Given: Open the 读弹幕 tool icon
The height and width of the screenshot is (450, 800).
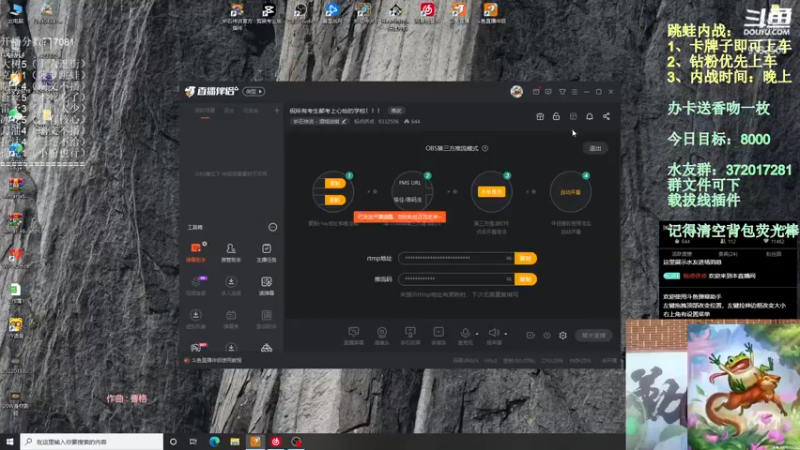Looking at the screenshot, I should [x=266, y=285].
